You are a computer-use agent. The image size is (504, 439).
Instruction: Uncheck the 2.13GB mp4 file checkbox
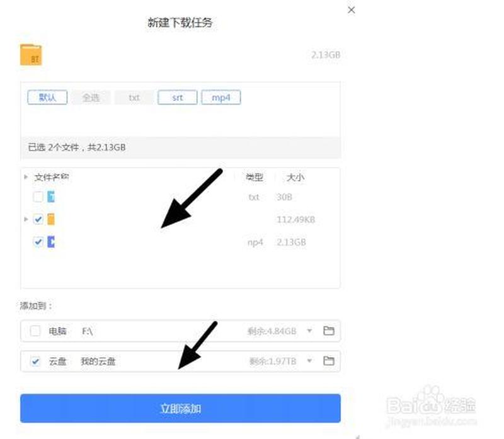38,242
